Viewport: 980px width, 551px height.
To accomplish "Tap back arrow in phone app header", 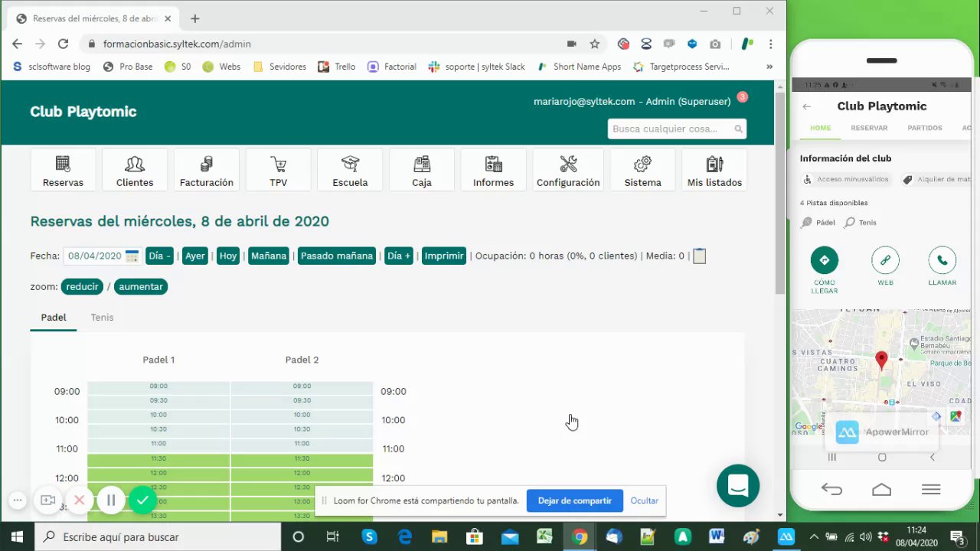I will click(x=807, y=106).
